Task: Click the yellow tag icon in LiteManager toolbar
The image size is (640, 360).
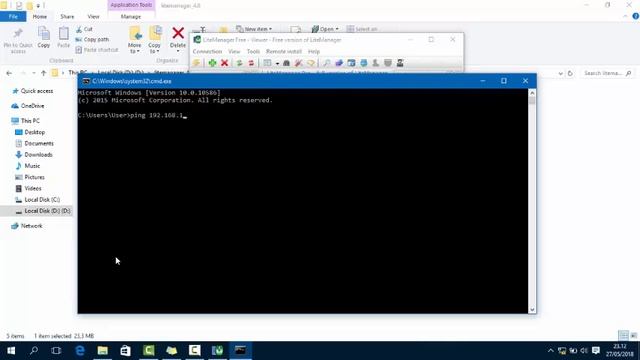Action: (311, 63)
